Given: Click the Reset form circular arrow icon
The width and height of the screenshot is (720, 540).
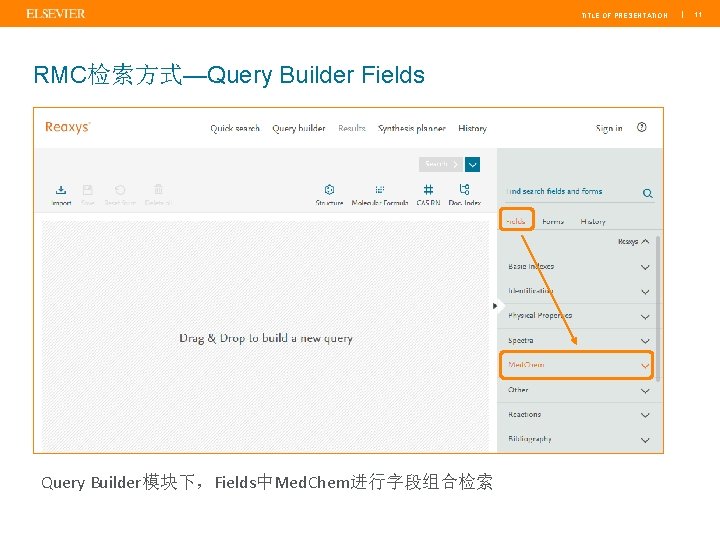Looking at the screenshot, I should 120,190.
